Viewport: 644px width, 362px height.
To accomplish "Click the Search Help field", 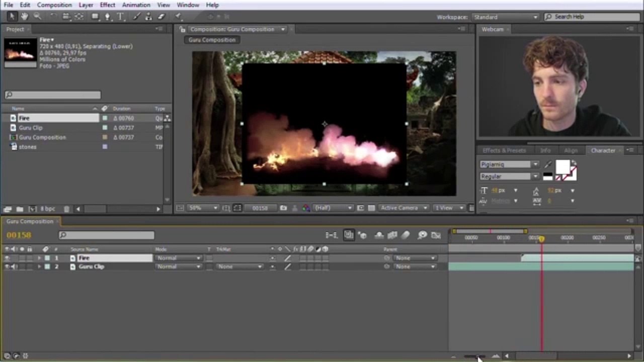I will click(x=592, y=17).
